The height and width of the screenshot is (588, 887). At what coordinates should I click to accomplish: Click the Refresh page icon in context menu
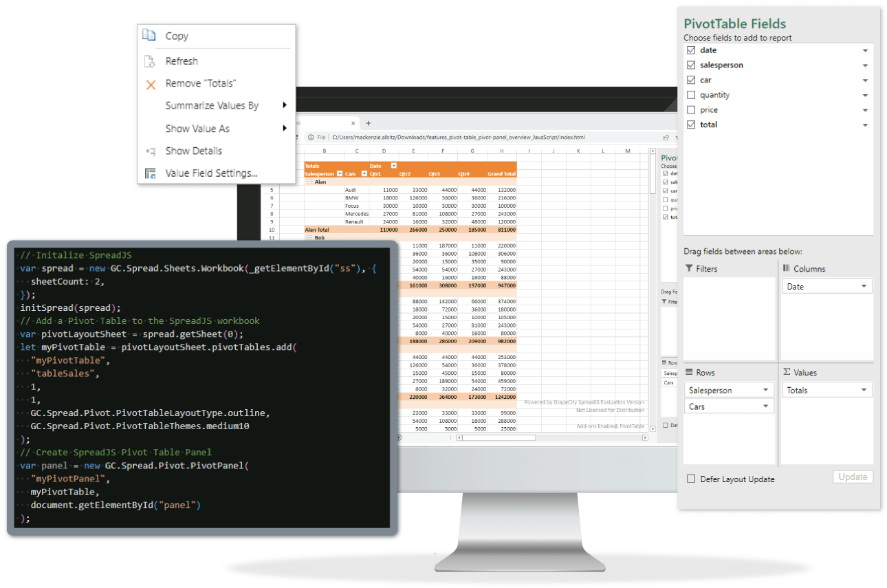click(x=149, y=61)
